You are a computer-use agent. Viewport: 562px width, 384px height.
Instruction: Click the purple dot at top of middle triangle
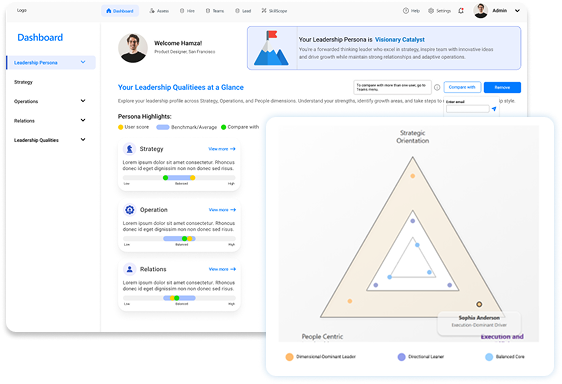pos(413,221)
